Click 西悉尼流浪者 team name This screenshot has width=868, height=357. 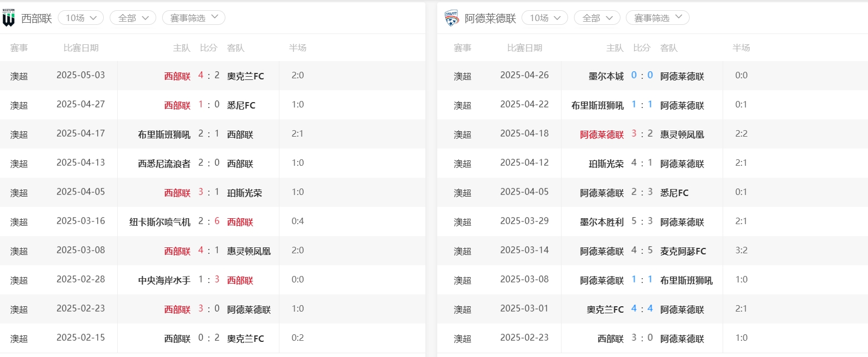[164, 164]
